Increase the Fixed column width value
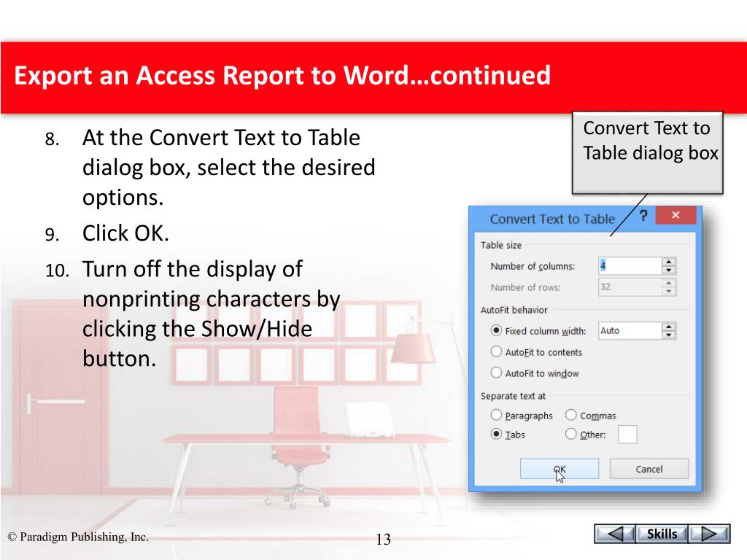 pos(669,327)
